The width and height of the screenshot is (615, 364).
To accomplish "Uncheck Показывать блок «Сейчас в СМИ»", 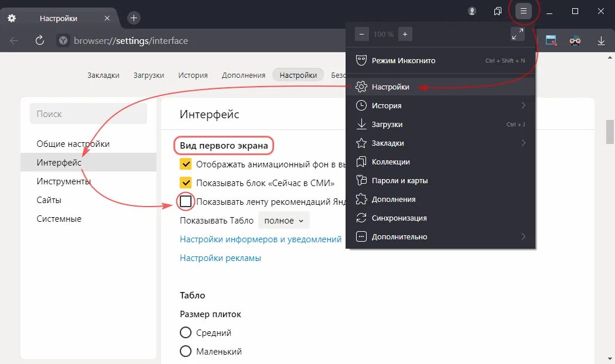I will tap(186, 183).
